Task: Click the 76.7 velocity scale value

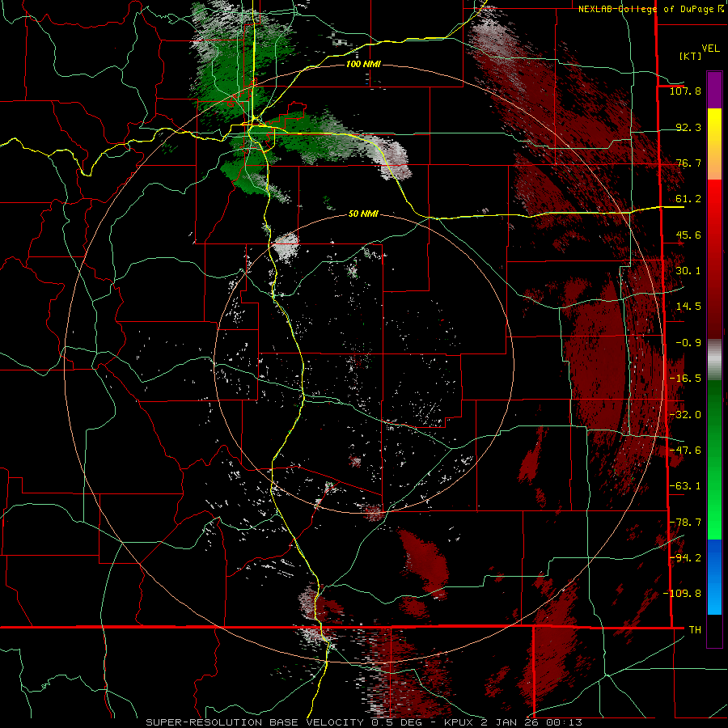Action: pos(688,163)
